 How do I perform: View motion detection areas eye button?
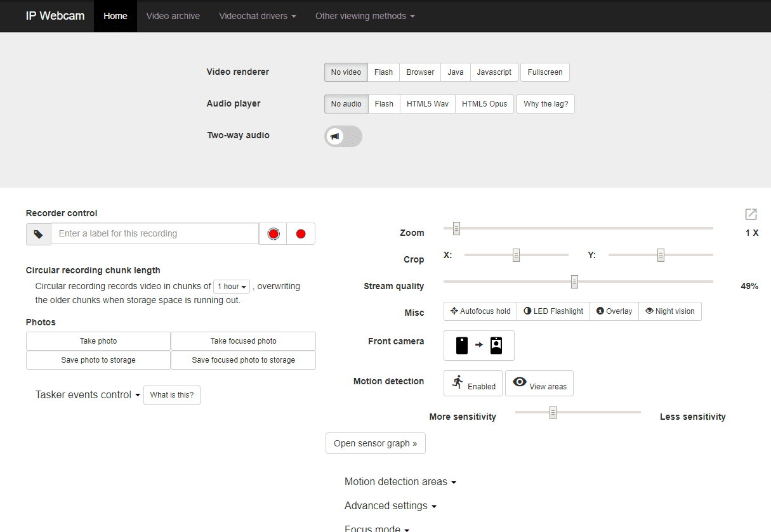pos(539,384)
